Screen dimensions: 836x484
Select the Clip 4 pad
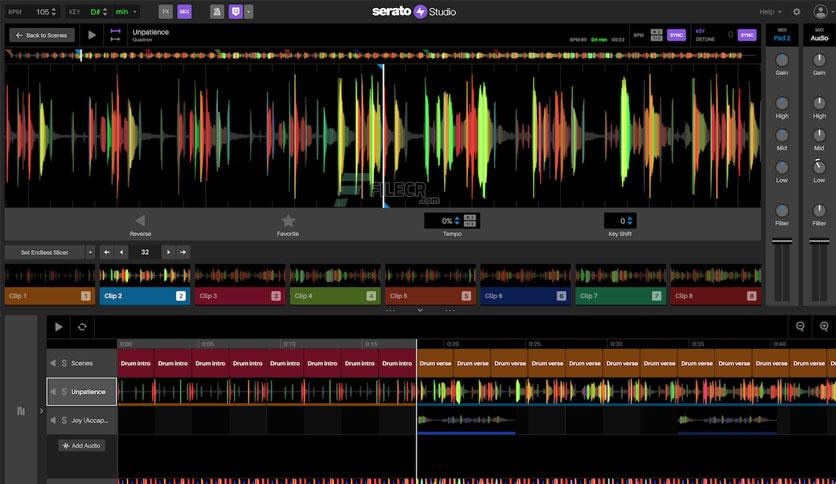click(x=335, y=296)
